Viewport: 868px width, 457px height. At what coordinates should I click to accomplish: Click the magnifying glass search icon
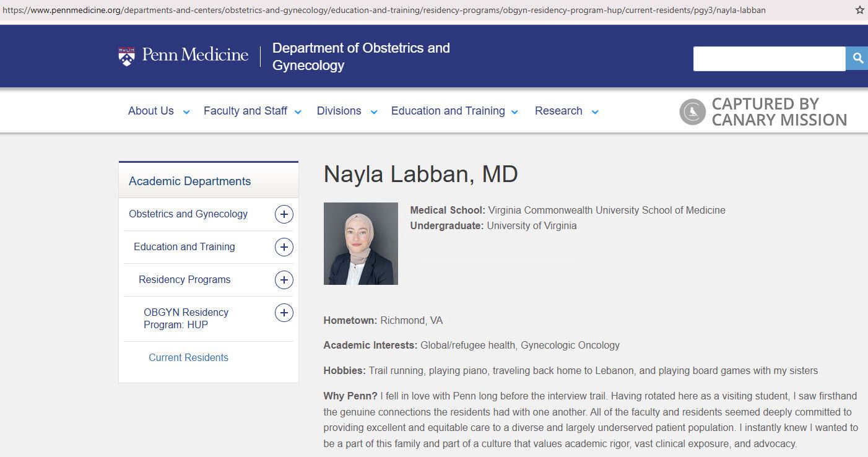(857, 58)
